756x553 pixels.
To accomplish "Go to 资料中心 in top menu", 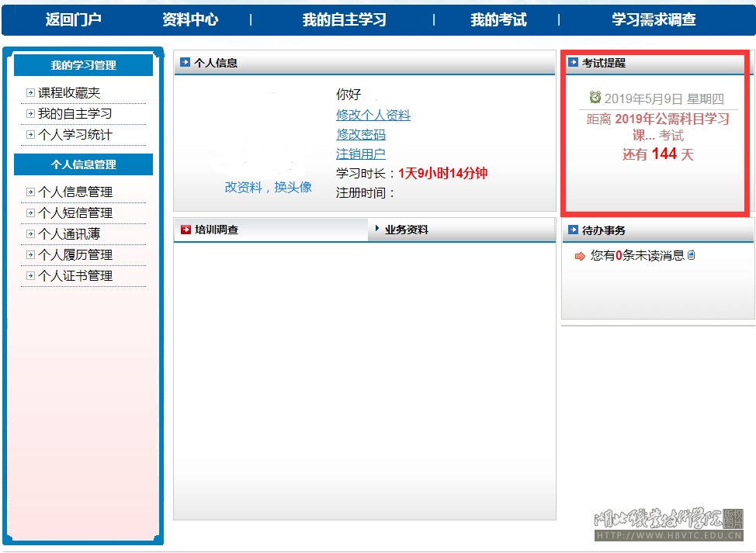I will coord(190,20).
